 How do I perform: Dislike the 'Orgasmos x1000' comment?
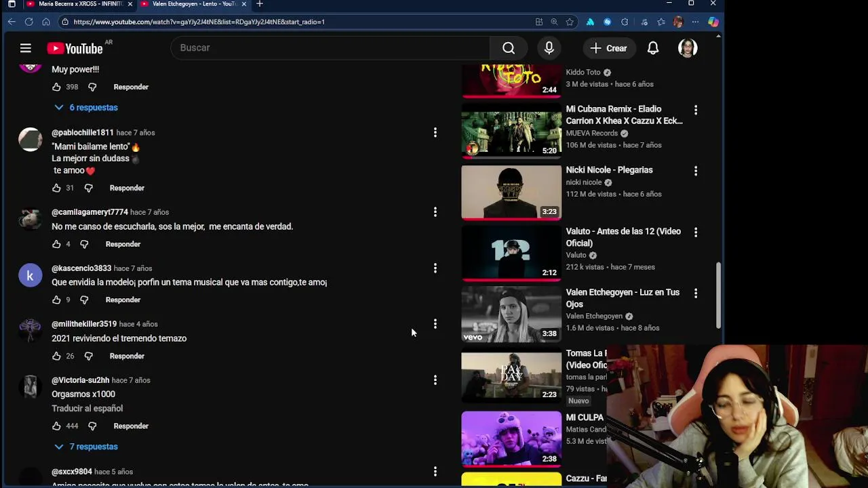coord(92,426)
